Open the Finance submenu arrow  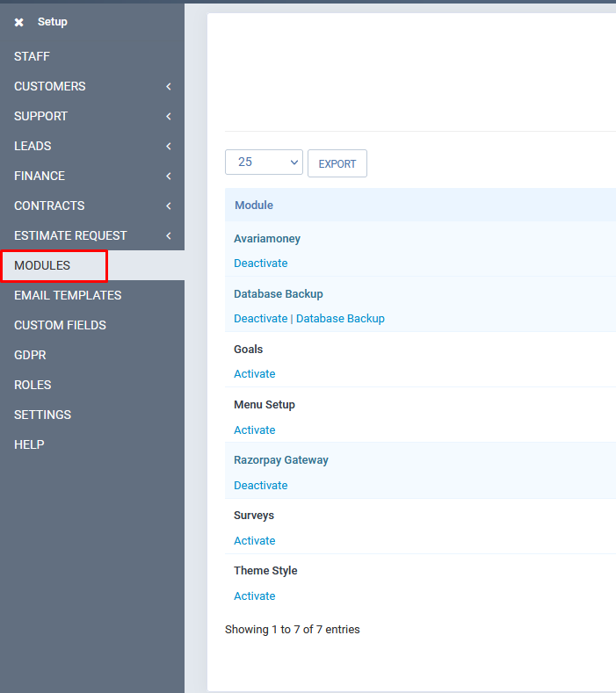[x=168, y=176]
